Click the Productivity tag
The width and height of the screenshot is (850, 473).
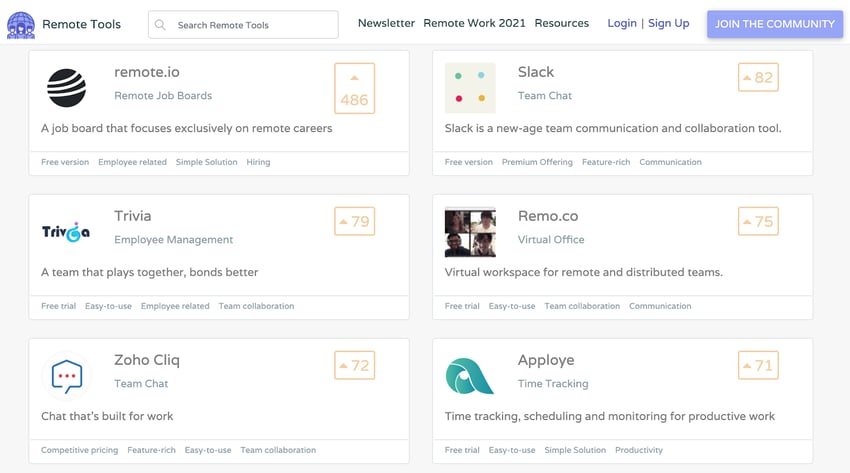639,450
